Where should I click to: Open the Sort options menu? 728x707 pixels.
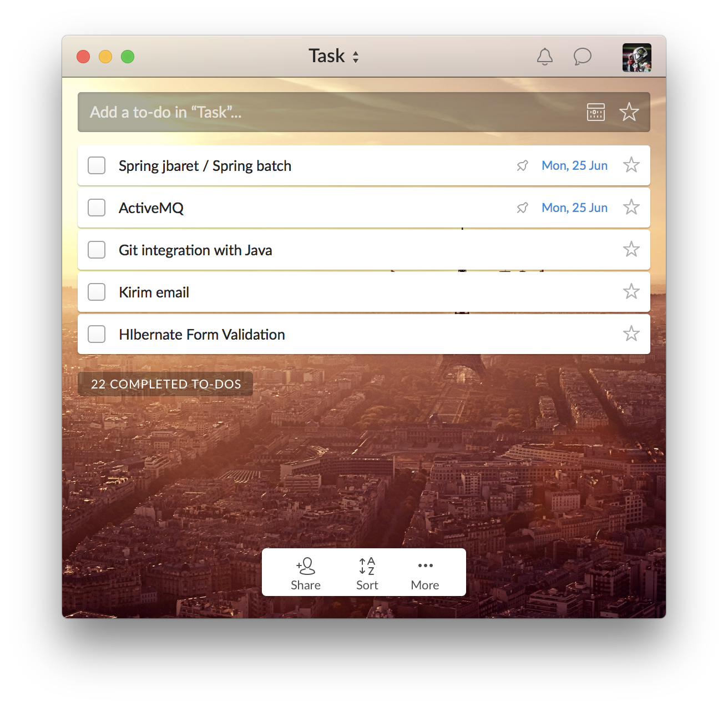pos(367,574)
